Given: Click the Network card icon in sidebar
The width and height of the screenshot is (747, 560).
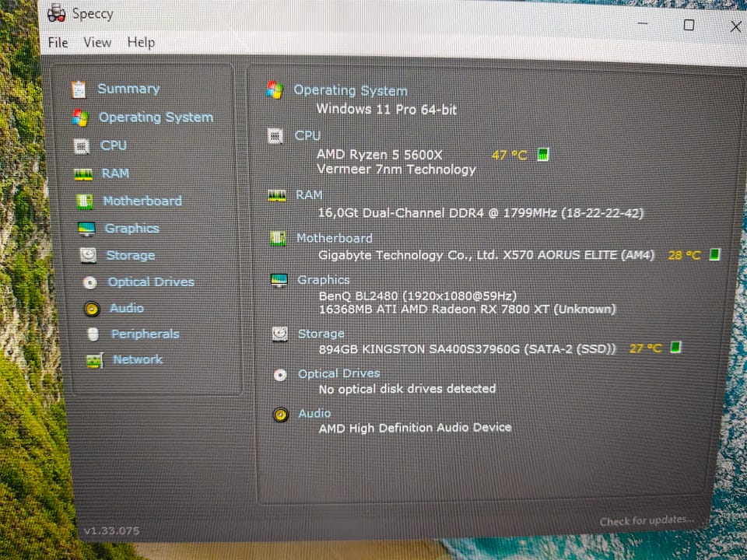Looking at the screenshot, I should 94,361.
